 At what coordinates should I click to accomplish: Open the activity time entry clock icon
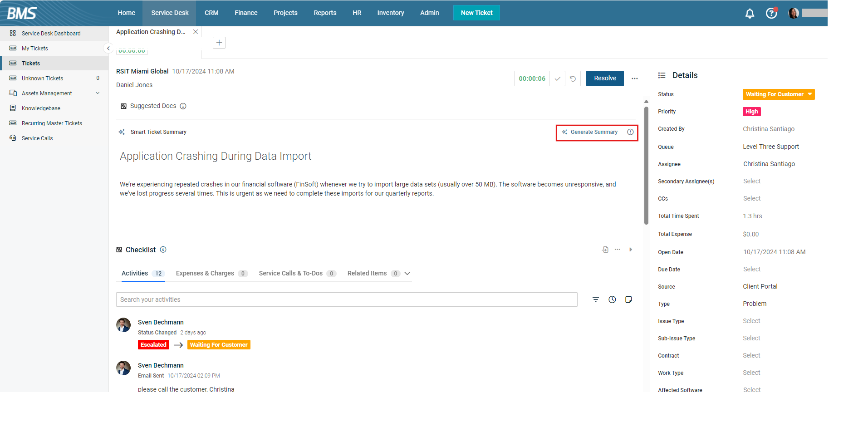coord(612,299)
